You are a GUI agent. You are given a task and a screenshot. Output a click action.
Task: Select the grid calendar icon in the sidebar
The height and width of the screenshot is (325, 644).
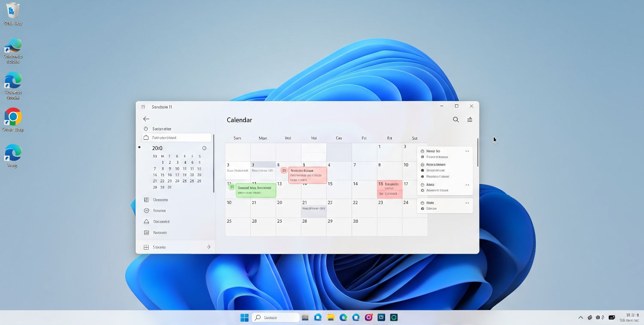[146, 199]
